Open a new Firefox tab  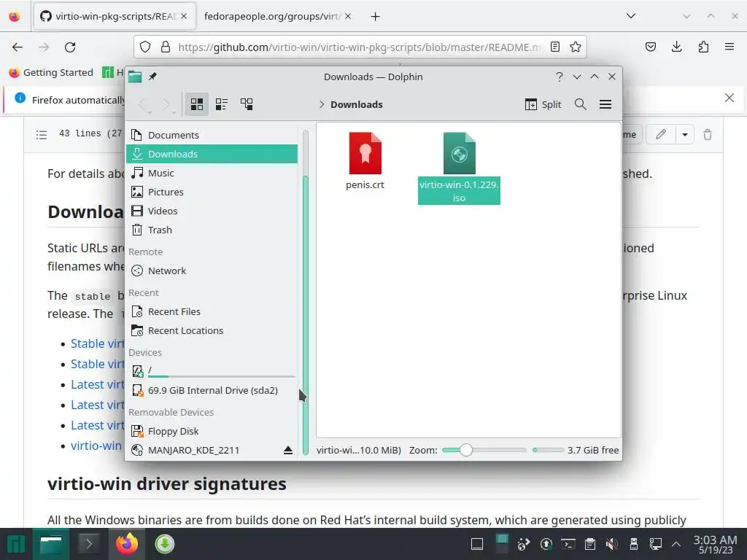click(376, 17)
